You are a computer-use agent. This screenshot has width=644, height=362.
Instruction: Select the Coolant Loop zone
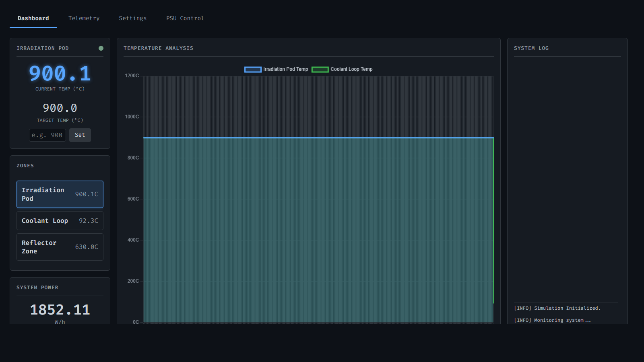click(60, 221)
